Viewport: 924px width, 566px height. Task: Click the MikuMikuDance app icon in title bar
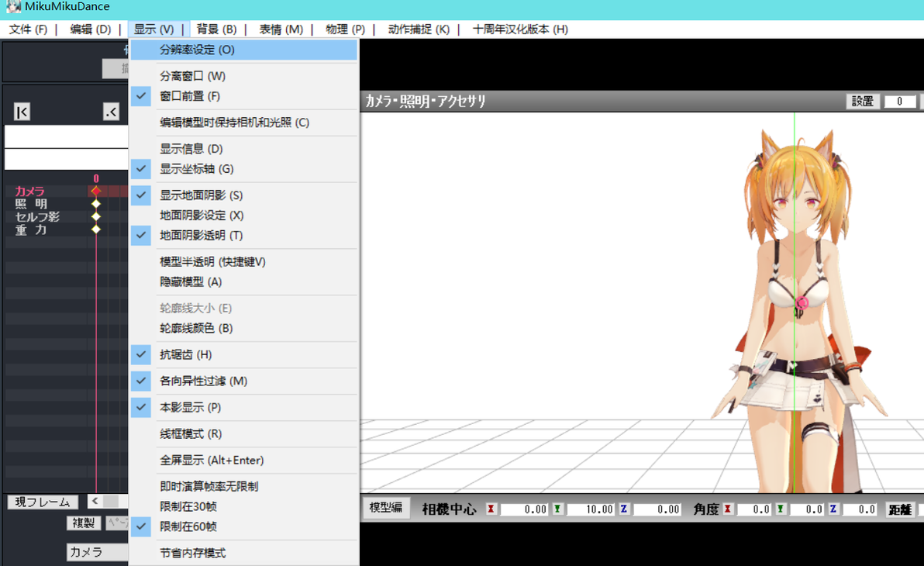click(13, 7)
